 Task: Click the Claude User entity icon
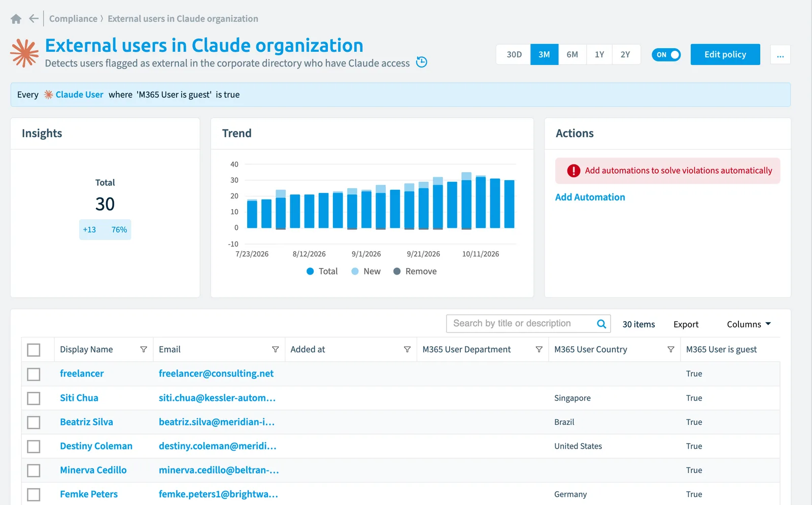(x=48, y=94)
